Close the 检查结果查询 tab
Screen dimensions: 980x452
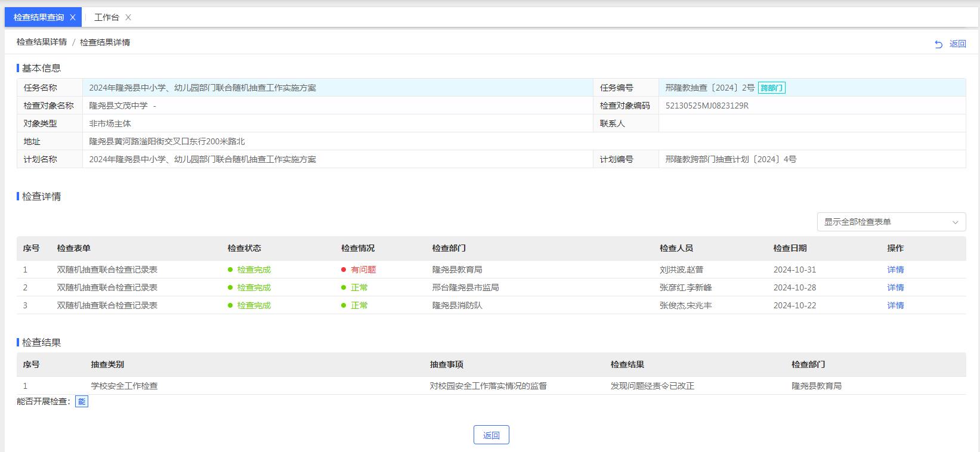pyautogui.click(x=73, y=17)
